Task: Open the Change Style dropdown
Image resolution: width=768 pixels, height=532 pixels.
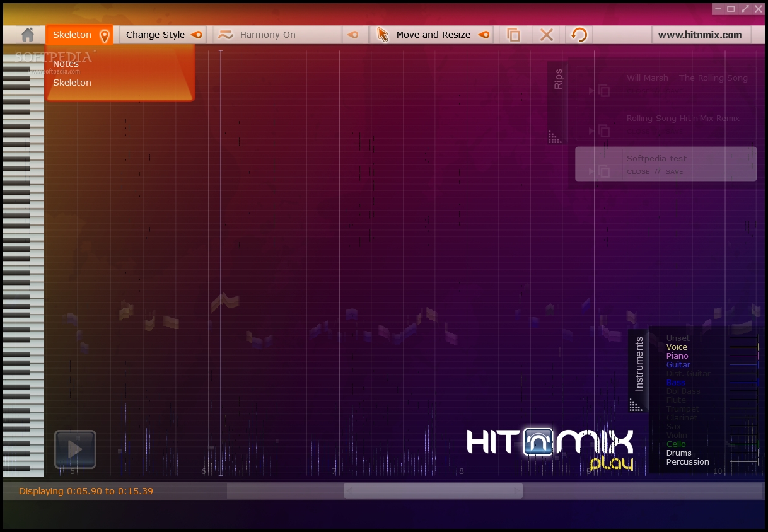Action: coord(163,35)
